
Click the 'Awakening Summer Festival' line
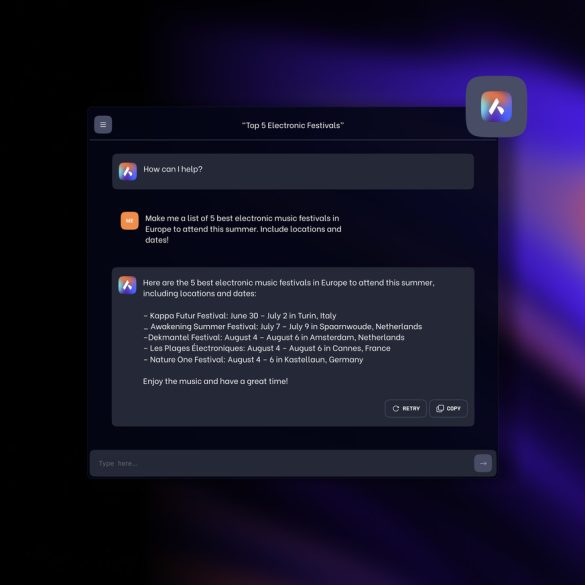283,326
